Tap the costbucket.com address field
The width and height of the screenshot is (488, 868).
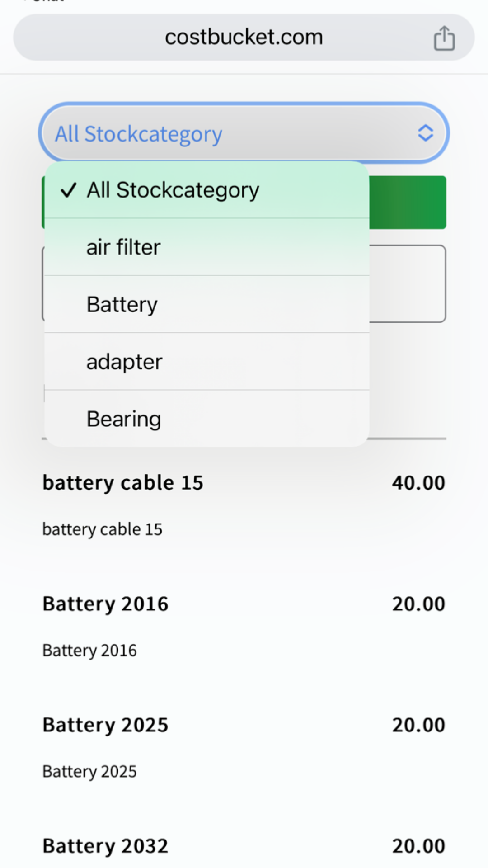point(244,37)
